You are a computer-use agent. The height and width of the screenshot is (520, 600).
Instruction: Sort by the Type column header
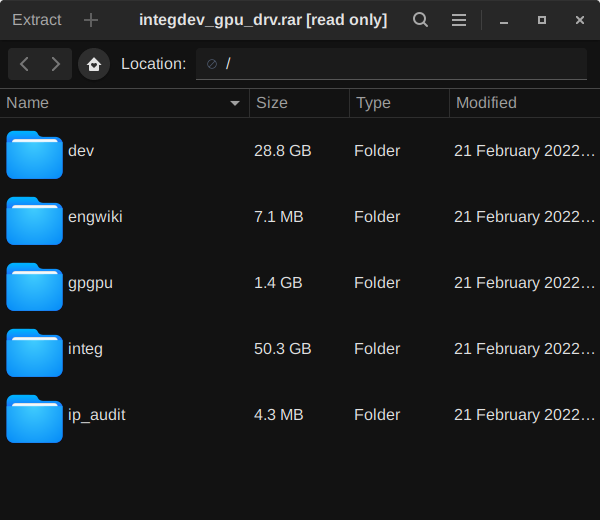pos(397,103)
